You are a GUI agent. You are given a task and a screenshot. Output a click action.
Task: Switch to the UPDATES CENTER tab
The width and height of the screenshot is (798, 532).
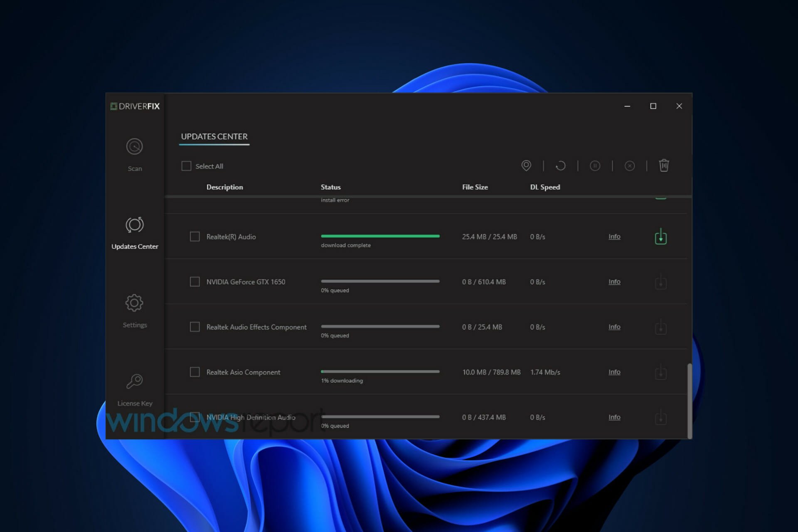point(214,137)
